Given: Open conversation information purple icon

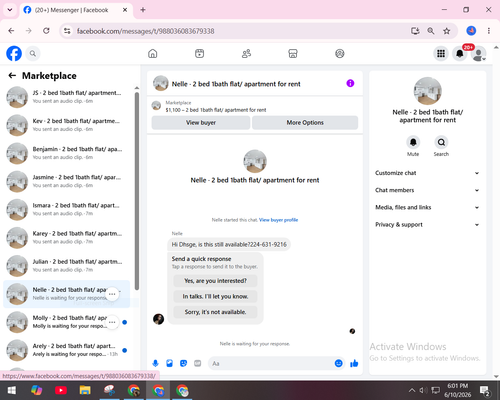Looking at the screenshot, I should (350, 83).
